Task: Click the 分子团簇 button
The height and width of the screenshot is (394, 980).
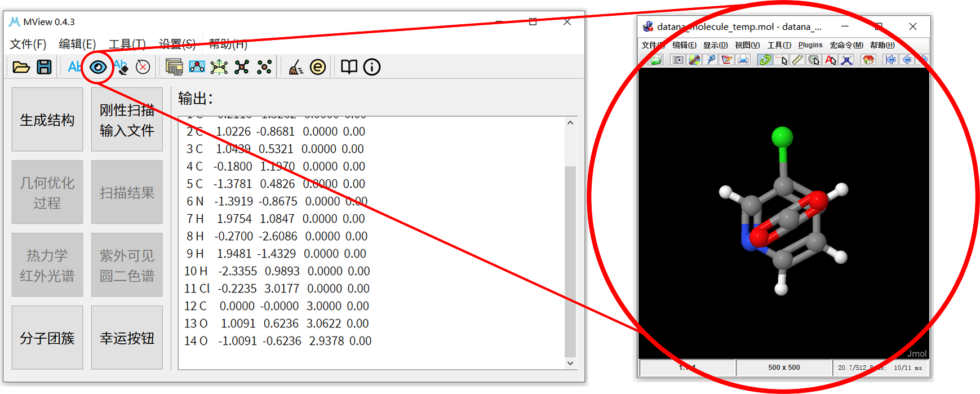Action: point(47,338)
